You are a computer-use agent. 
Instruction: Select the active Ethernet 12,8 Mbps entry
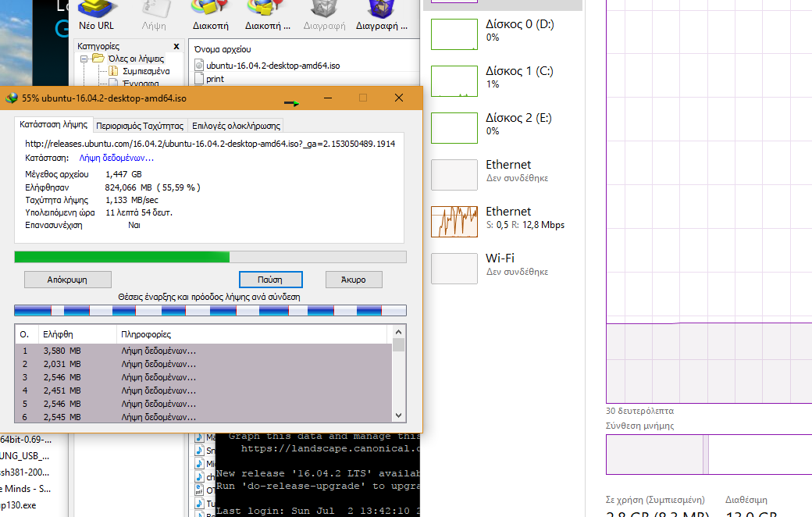click(x=502, y=222)
